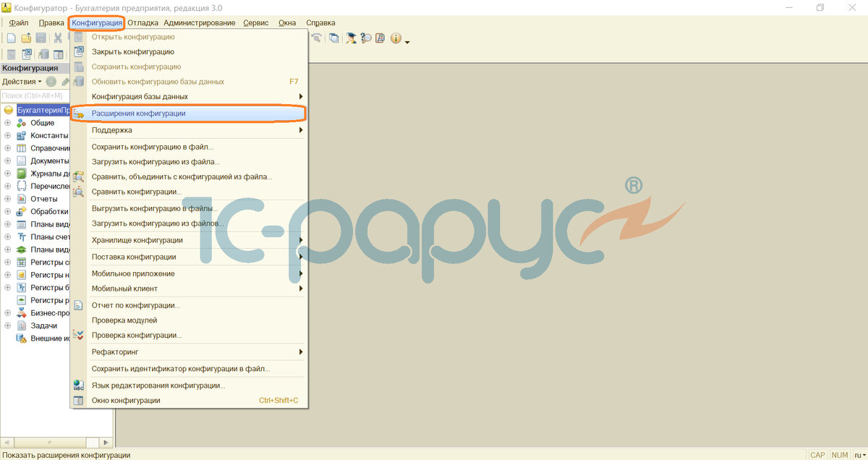Select the БухгалтерияПредприятия root tree node
This screenshot has width=868, height=460.
(43, 111)
